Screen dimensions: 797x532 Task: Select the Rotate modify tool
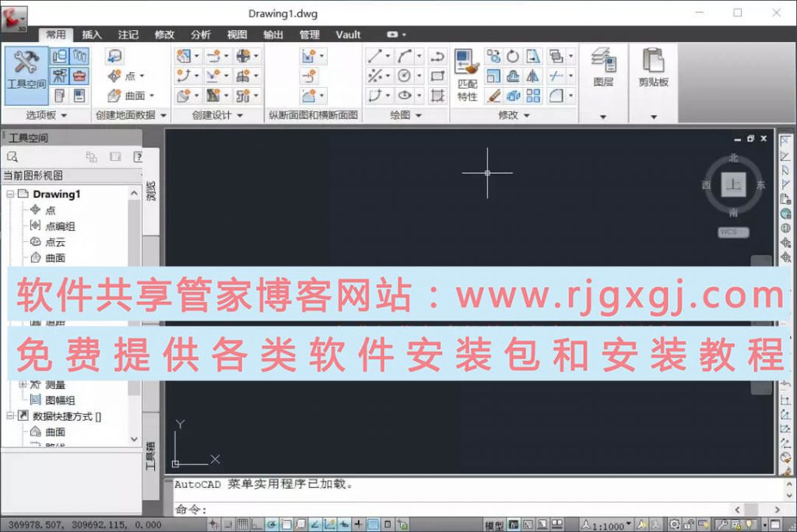point(513,56)
